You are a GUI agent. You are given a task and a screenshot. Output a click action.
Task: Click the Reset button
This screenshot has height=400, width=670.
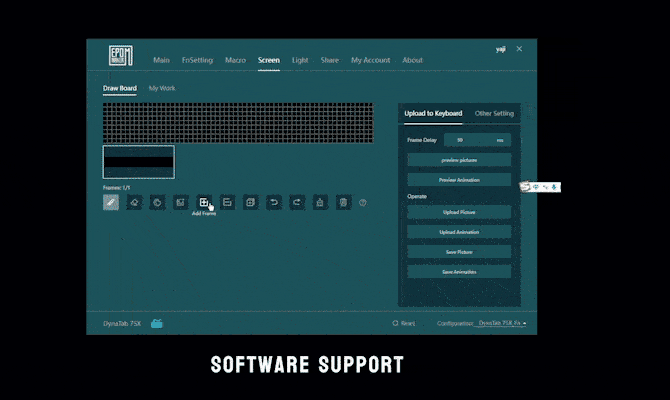pos(404,324)
